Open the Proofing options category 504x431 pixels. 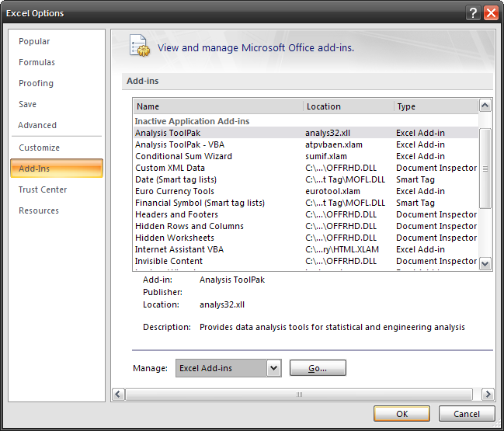[x=36, y=83]
